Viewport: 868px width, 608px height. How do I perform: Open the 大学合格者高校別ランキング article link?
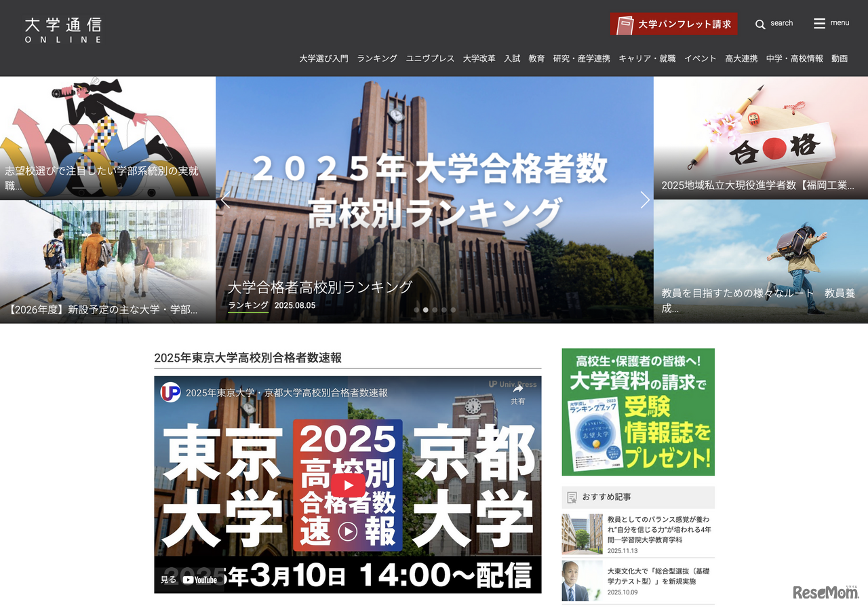coord(319,287)
